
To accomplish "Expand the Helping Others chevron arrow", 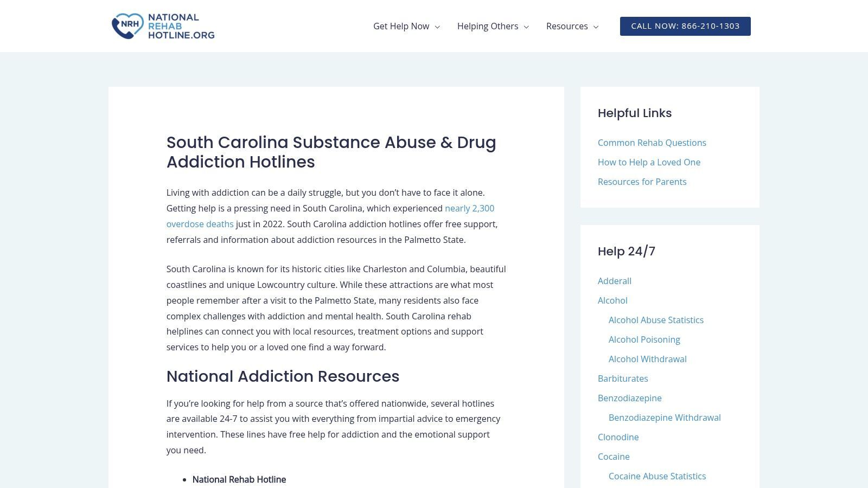I will (526, 27).
